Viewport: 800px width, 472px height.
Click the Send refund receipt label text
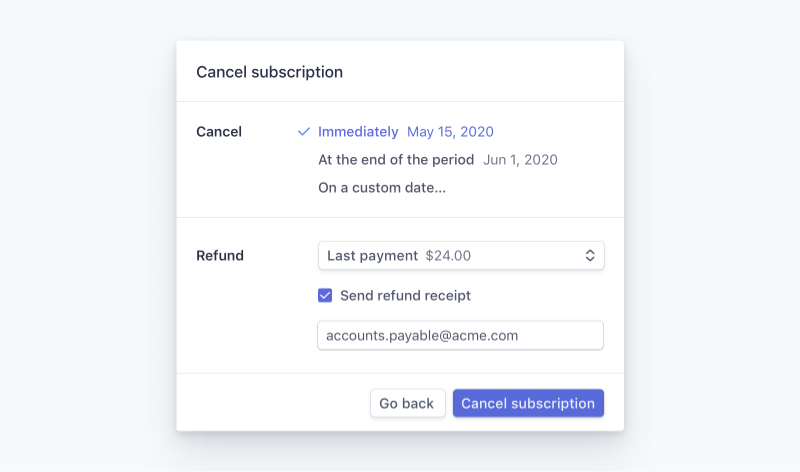[405, 296]
